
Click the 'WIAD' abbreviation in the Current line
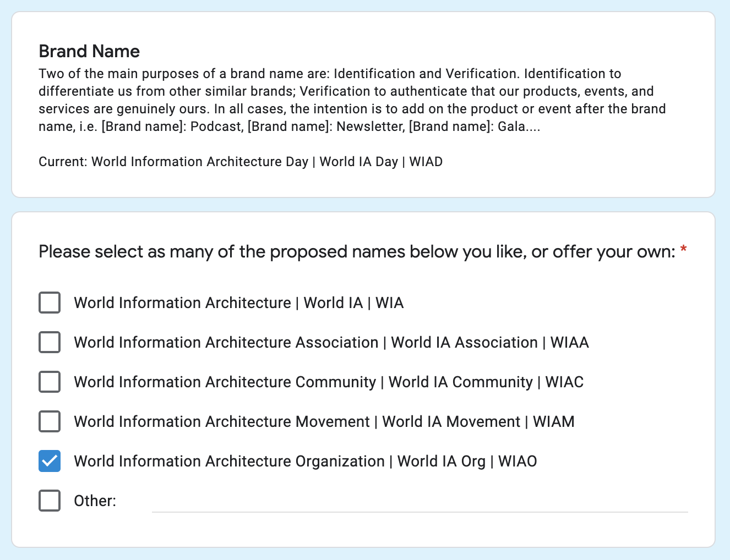click(x=426, y=162)
